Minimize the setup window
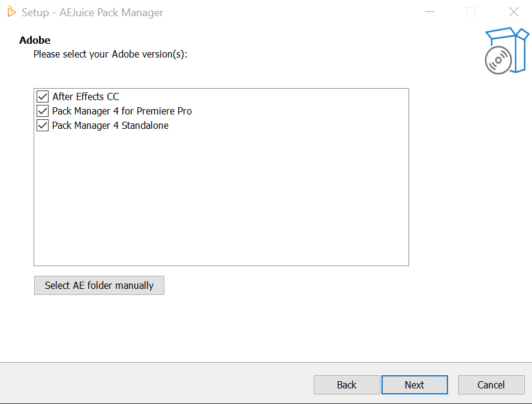Screen dimensions: 532x404 tap(429, 12)
